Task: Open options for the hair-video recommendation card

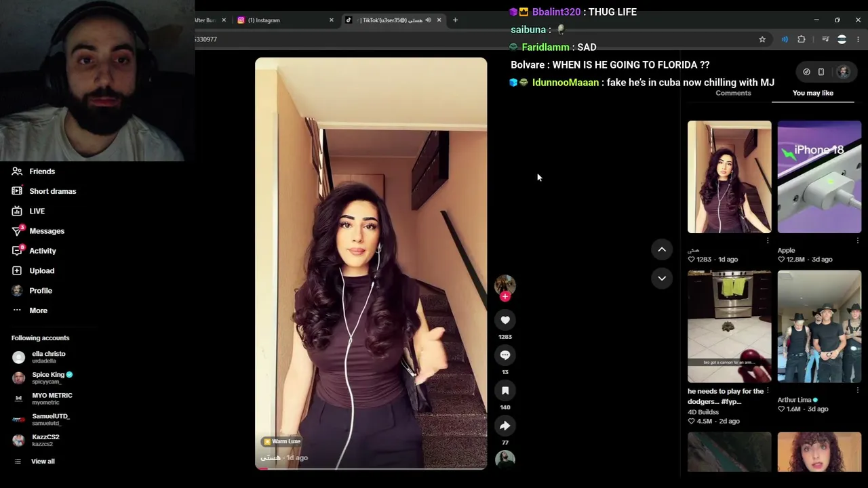Action: [x=768, y=241]
